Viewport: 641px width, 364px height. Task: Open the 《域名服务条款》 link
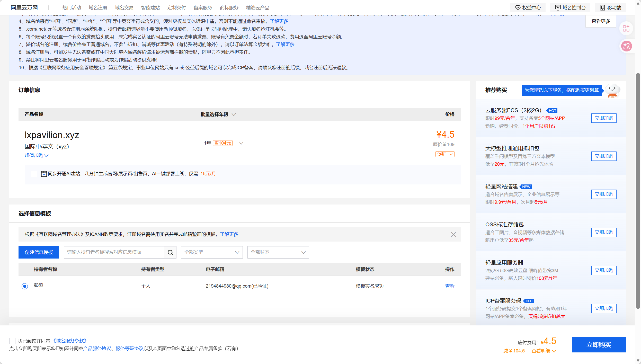point(70,341)
